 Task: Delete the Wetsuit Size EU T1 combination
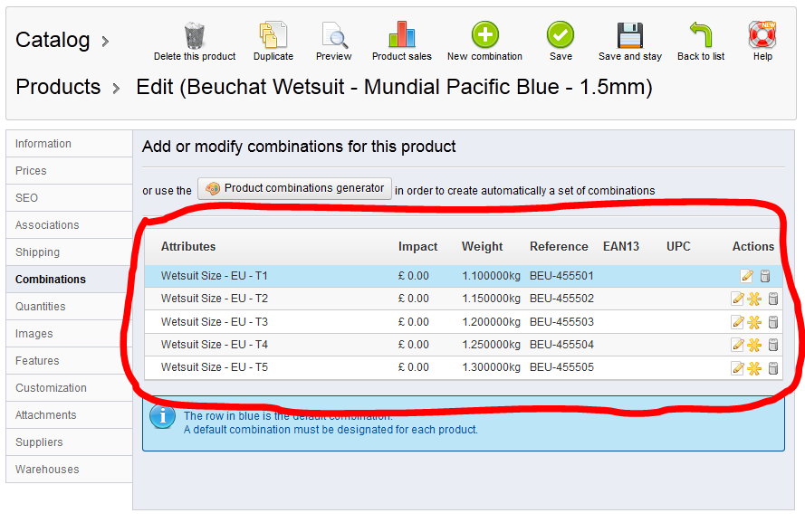point(765,276)
